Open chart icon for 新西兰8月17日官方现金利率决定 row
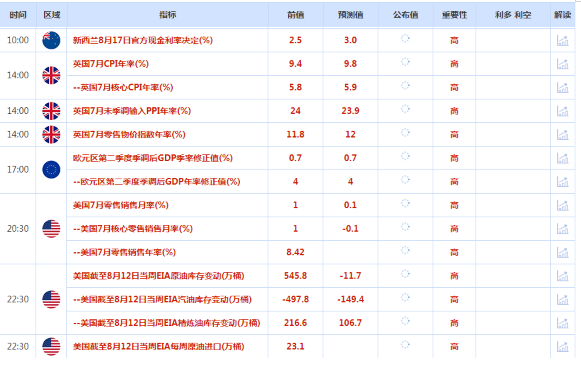 (x=562, y=40)
